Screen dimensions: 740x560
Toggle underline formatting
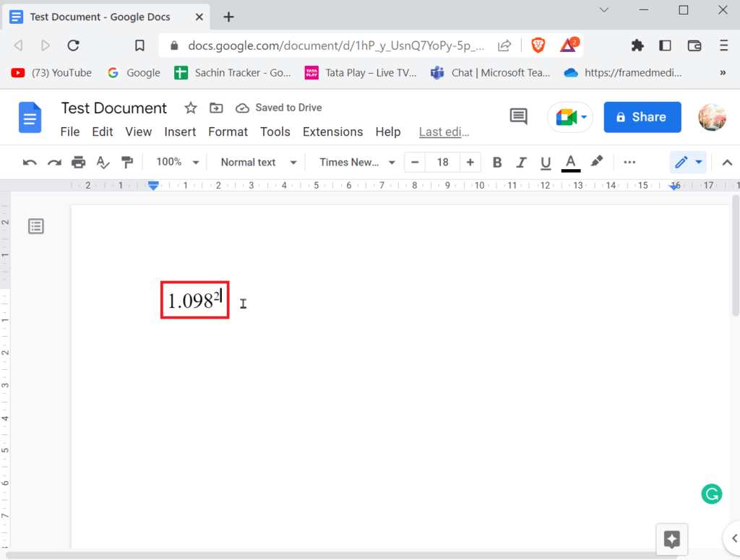pos(546,163)
